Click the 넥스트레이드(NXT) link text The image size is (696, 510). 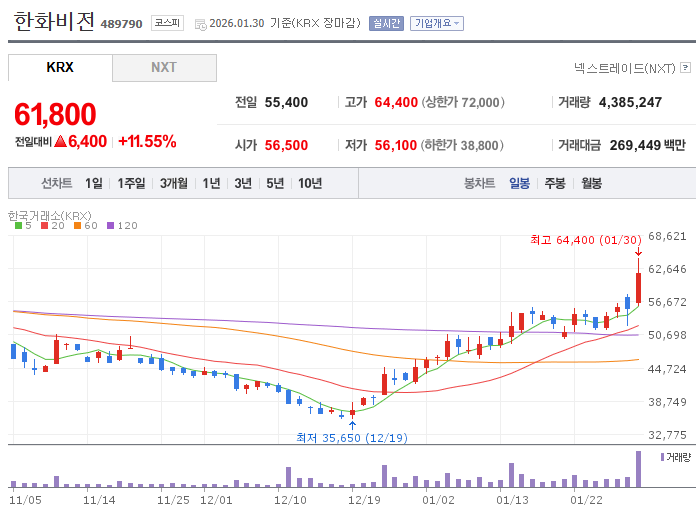(x=625, y=68)
